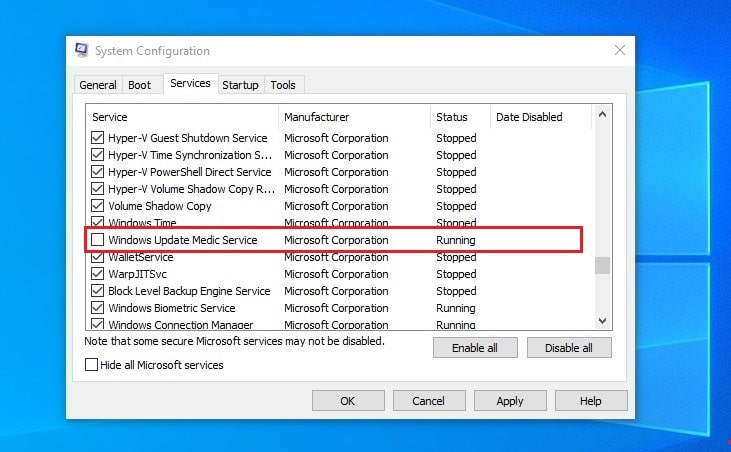Screen dimensions: 731x452
Task: Uncheck Windows Biometric Service checkbox
Action: [97, 308]
